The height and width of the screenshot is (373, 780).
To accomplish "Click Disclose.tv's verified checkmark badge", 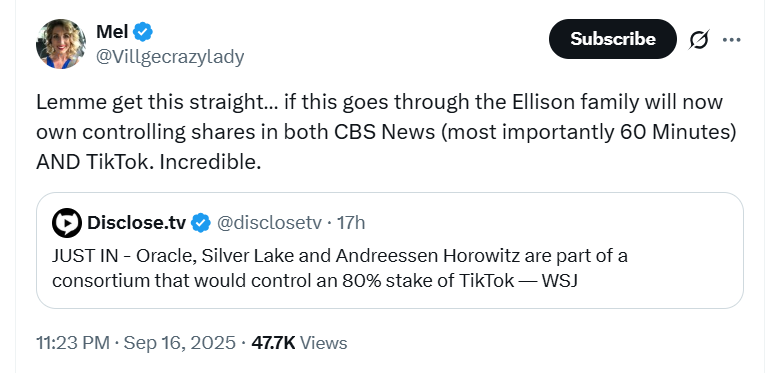I will pos(200,223).
